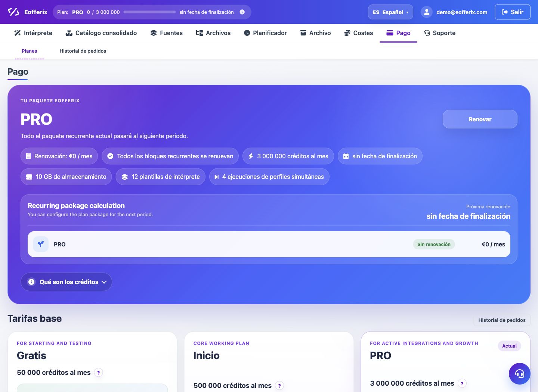Click the storage drive icon
This screenshot has height=392, width=538.
29,177
